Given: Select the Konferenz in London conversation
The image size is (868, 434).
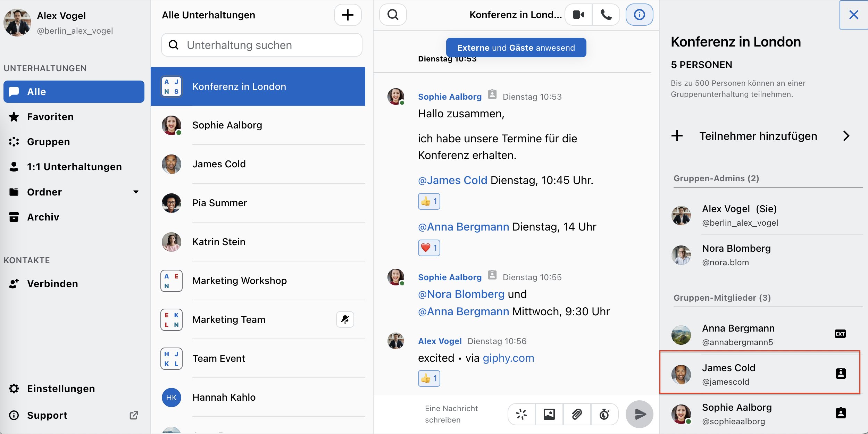Looking at the screenshot, I should (x=258, y=86).
